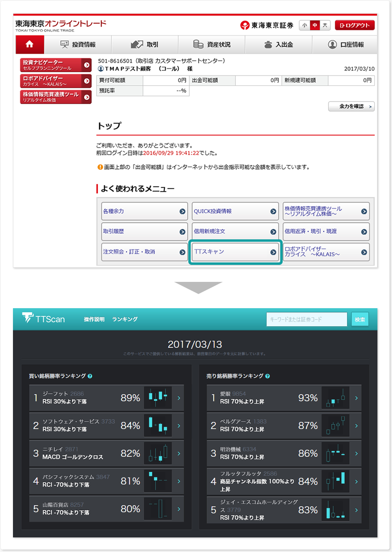This screenshot has height=552, width=392.
Task: Open 注文照会・訂正・取消 menu link
Action: tap(144, 252)
